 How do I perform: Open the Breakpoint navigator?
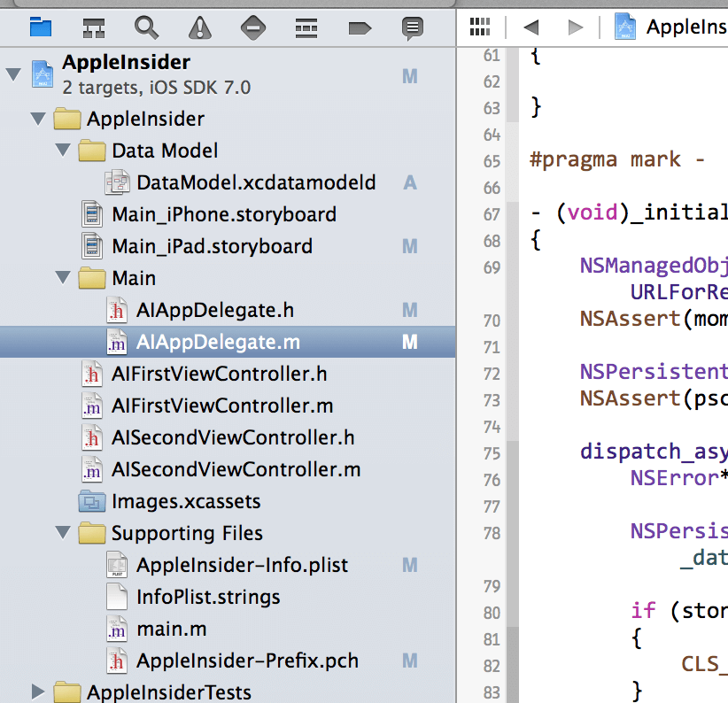coord(360,28)
